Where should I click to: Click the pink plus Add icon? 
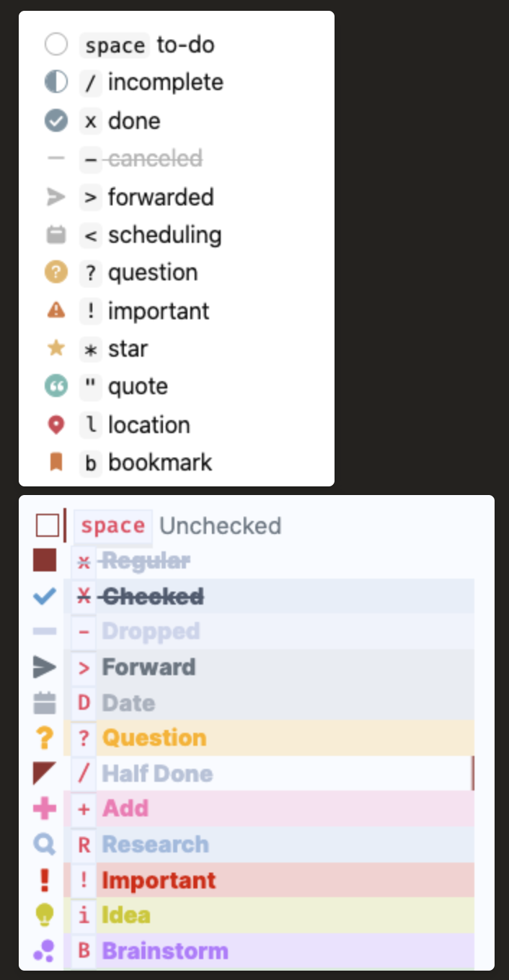tap(45, 808)
